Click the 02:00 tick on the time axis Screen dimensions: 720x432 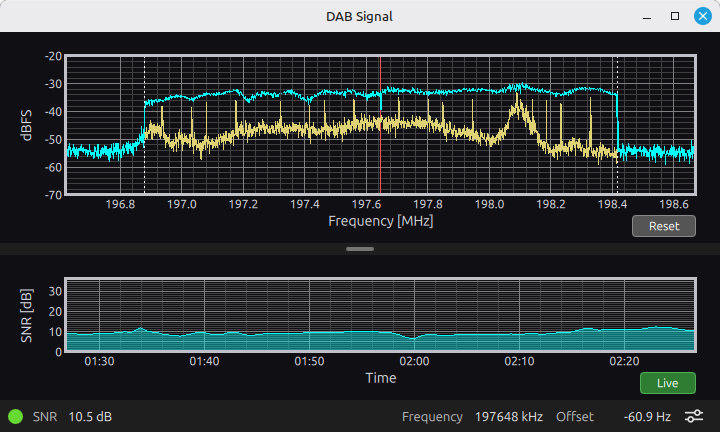click(x=414, y=361)
